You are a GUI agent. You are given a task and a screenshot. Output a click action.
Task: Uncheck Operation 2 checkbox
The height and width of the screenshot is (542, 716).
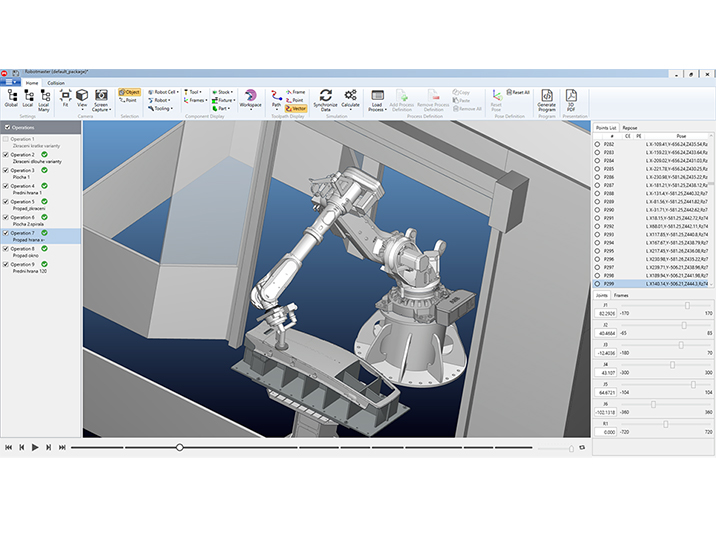[x=6, y=155]
